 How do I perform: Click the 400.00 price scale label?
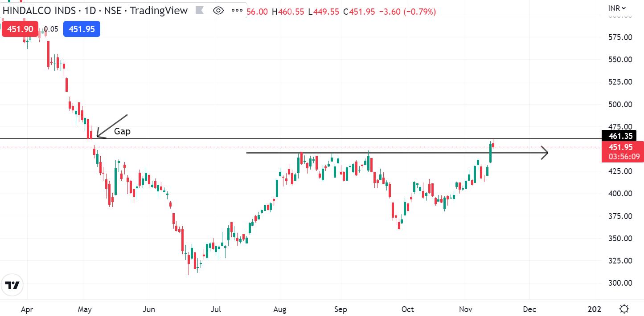[620, 193]
